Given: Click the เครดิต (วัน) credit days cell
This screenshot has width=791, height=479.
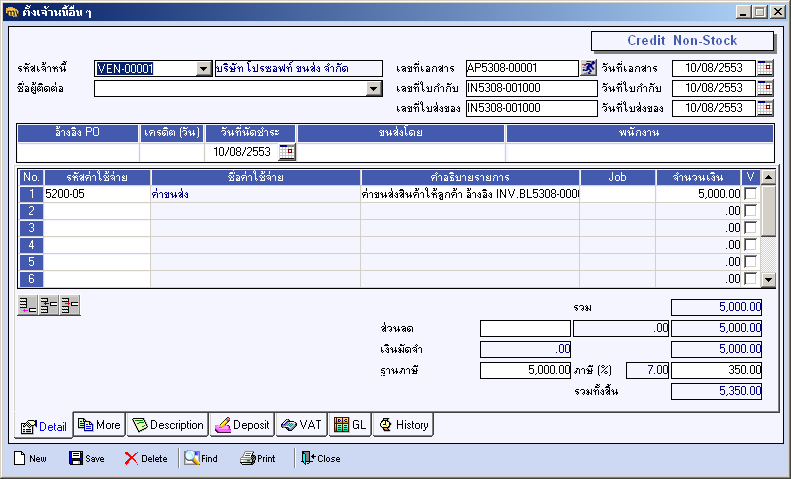Looking at the screenshot, I should [172, 152].
